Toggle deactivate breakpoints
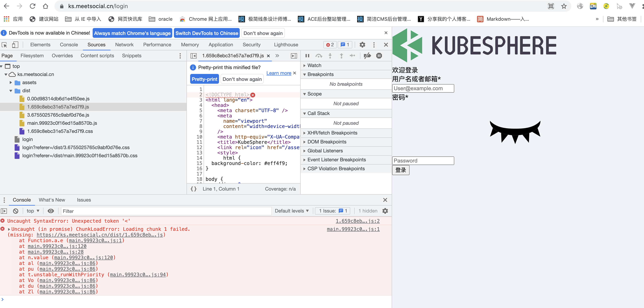Image resolution: width=644 pixels, height=308 pixels. point(367,56)
